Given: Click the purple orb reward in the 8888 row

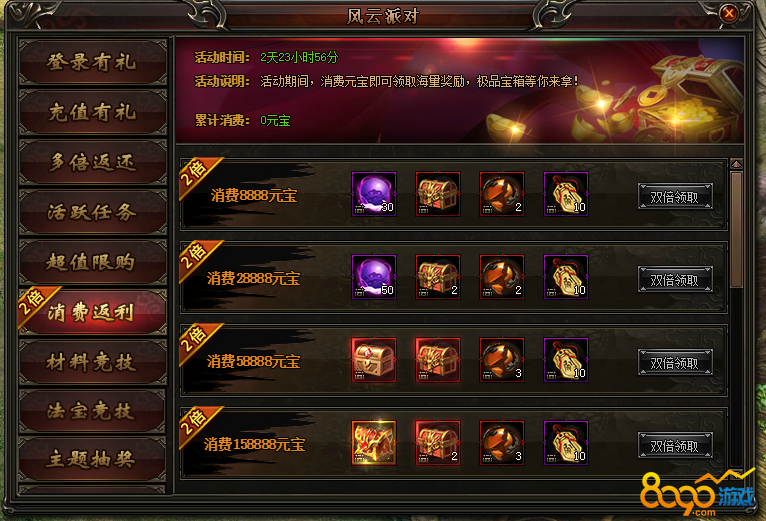Looking at the screenshot, I should [x=374, y=194].
